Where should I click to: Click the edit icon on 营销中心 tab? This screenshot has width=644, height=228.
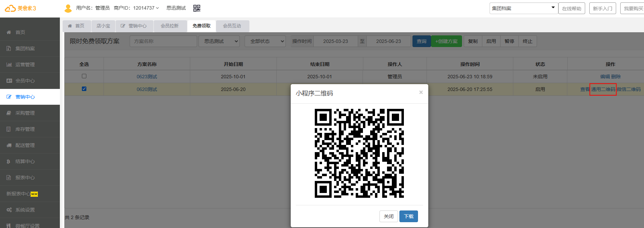point(123,26)
